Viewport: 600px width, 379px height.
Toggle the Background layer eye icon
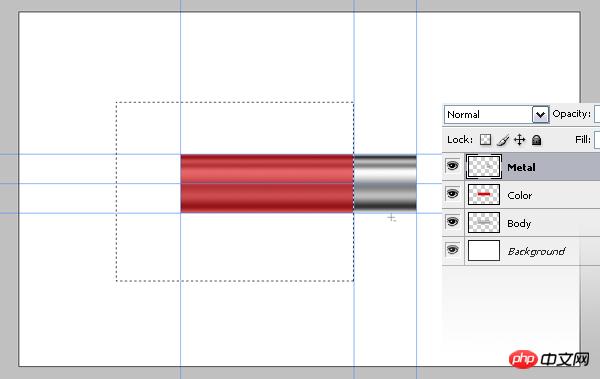[x=452, y=250]
